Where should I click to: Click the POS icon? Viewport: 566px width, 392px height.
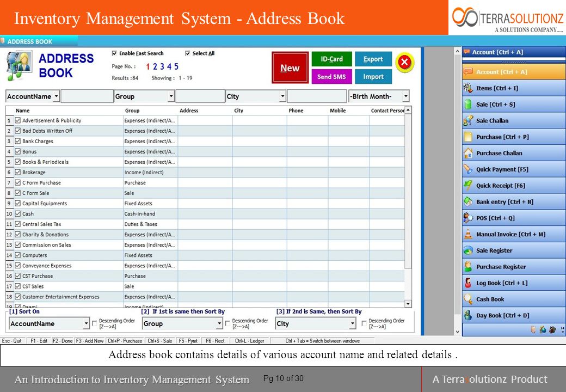tap(468, 218)
